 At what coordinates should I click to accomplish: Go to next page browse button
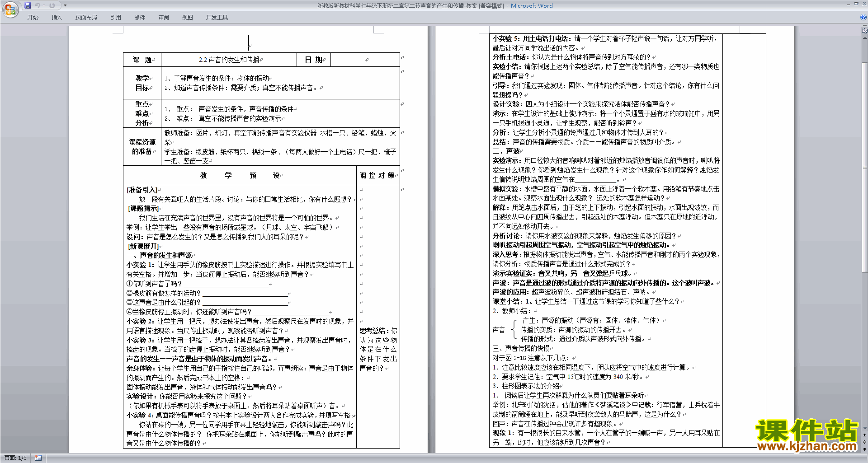[864, 449]
